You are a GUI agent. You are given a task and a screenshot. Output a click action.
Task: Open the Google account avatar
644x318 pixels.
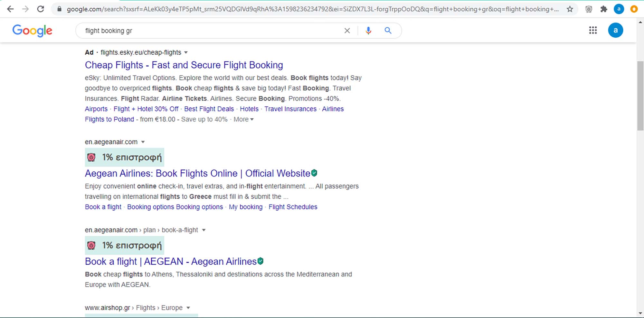(615, 30)
